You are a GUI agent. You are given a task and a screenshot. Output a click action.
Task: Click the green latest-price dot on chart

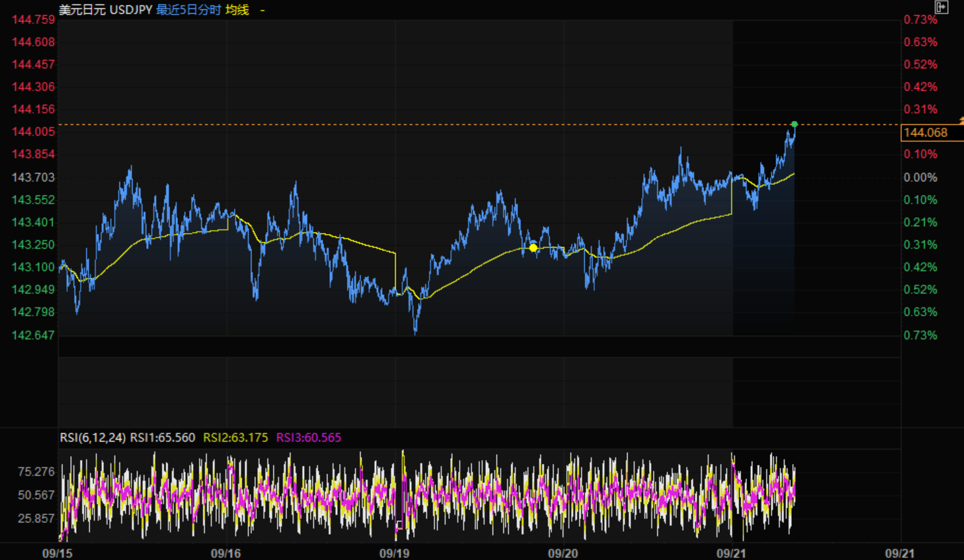tap(794, 124)
